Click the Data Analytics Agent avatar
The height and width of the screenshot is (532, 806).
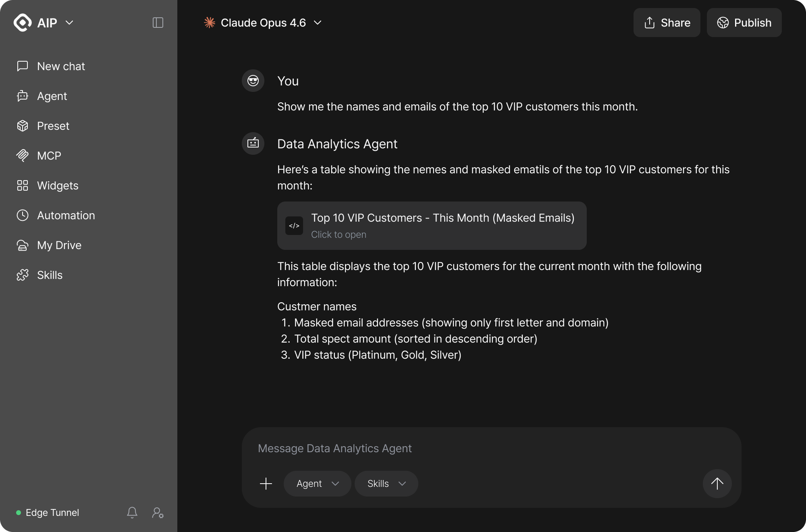pyautogui.click(x=253, y=143)
